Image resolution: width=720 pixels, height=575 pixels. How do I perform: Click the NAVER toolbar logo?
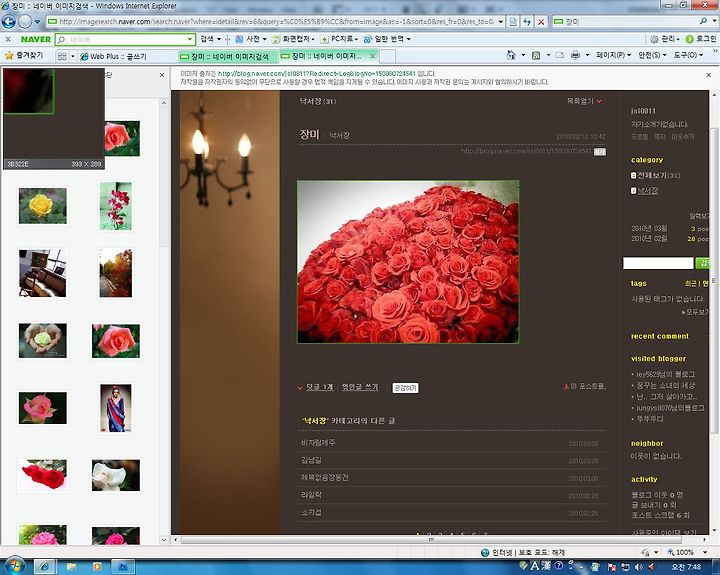(35, 39)
